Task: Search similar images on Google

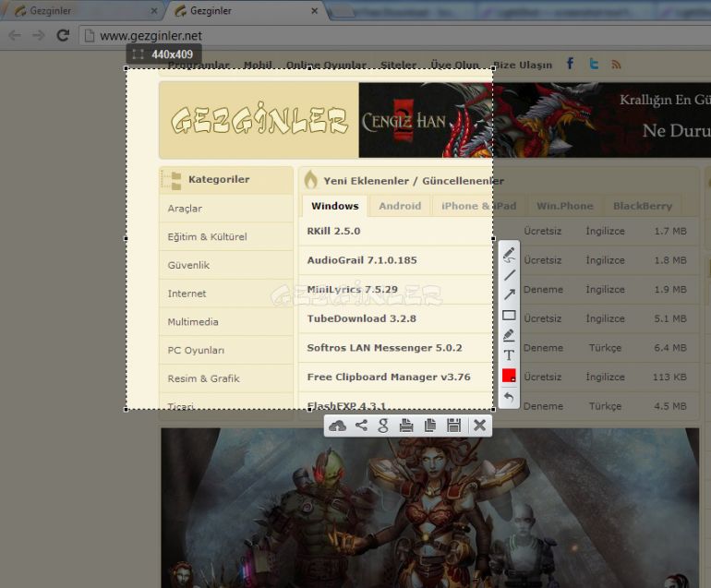Action: coord(383,426)
